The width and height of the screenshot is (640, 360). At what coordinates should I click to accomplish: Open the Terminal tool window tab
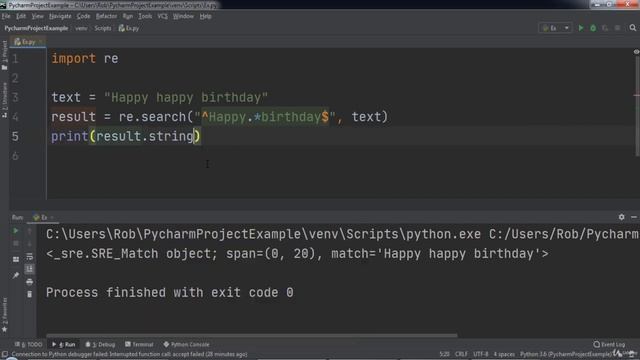pos(139,344)
